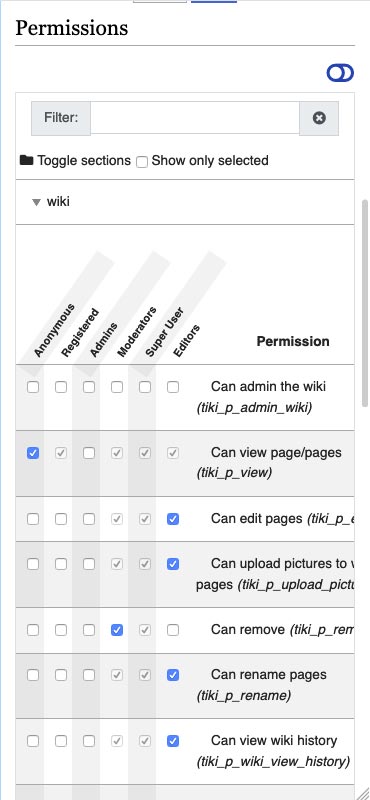The image size is (370, 800).
Task: Uncheck Anonymous for Can view page/pages
Action: point(33,453)
